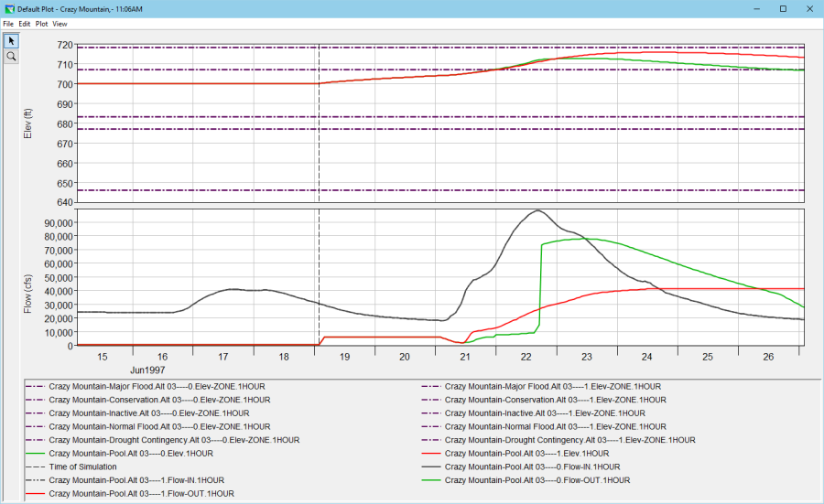The width and height of the screenshot is (824, 504).
Task: Click the red line sample for Pool Alt 03----1 Elev
Action: (431, 454)
